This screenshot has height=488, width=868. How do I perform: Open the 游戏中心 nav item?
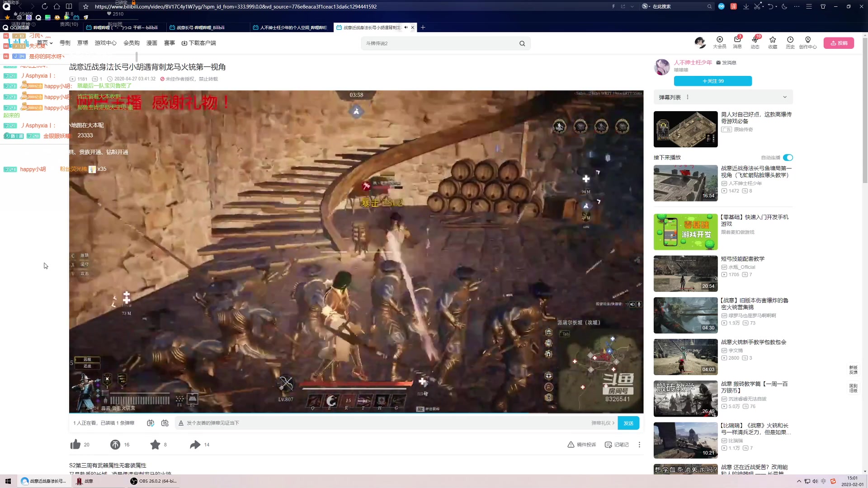[x=105, y=43]
